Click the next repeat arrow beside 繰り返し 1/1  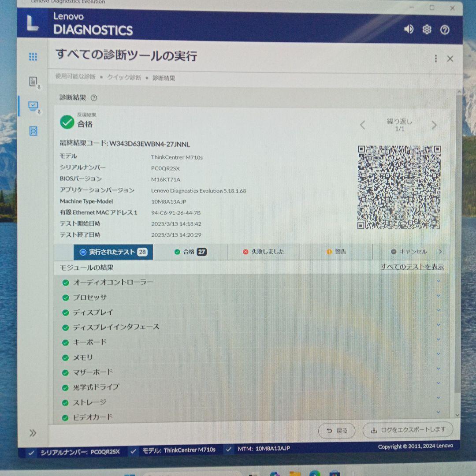(434, 125)
